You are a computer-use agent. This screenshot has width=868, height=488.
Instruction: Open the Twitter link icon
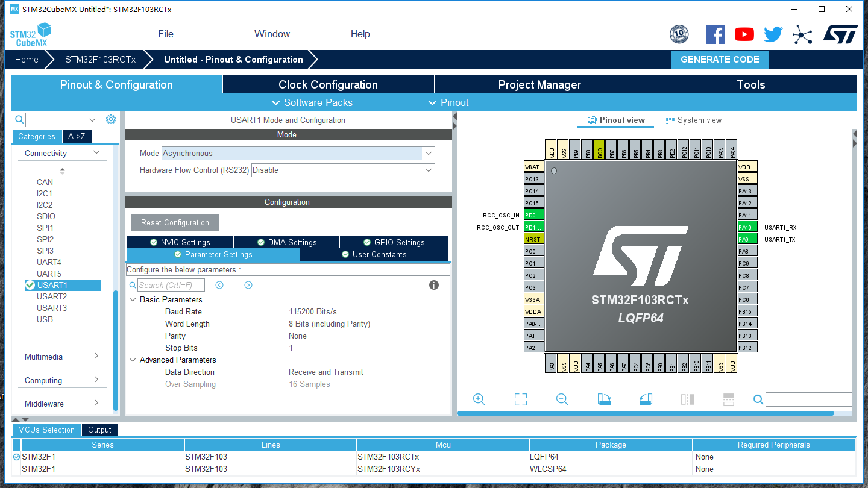pos(773,34)
